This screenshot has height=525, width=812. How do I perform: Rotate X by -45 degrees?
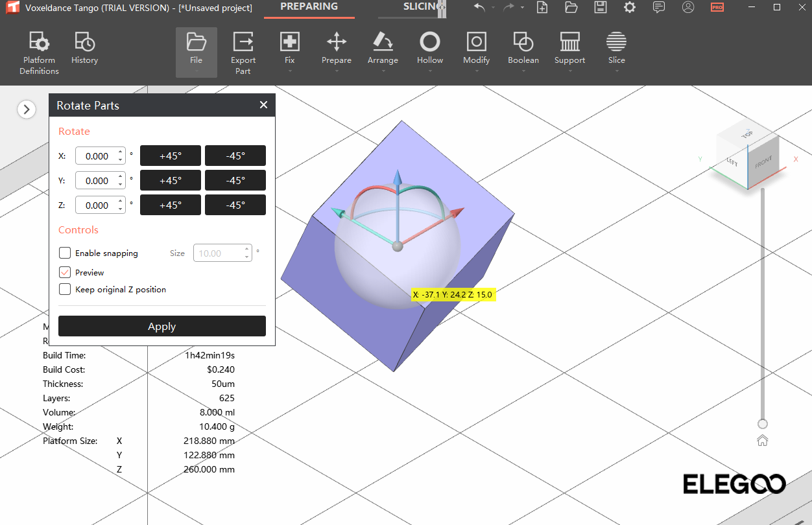[x=235, y=156]
